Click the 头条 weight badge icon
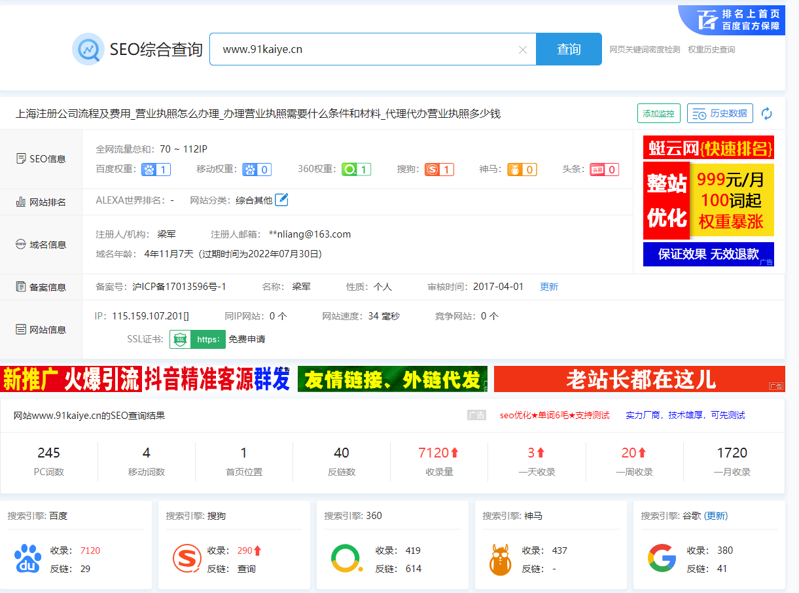The image size is (799, 593). pyautogui.click(x=604, y=170)
